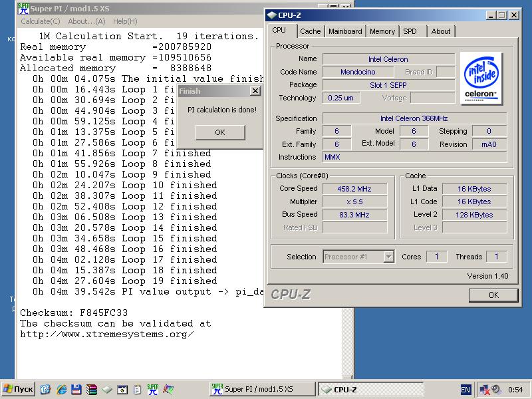Click the colorful paint quick launch icon
Viewport: 532px width, 399px height.
point(168,389)
